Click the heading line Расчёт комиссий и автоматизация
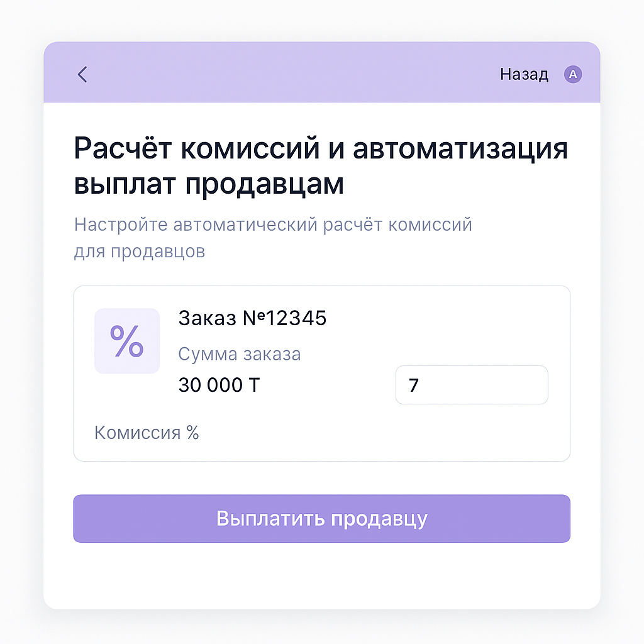644x644 pixels. [321, 148]
